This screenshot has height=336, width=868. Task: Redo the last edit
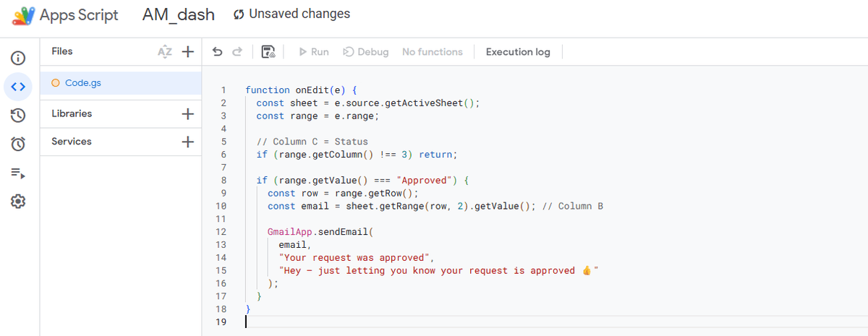click(237, 52)
